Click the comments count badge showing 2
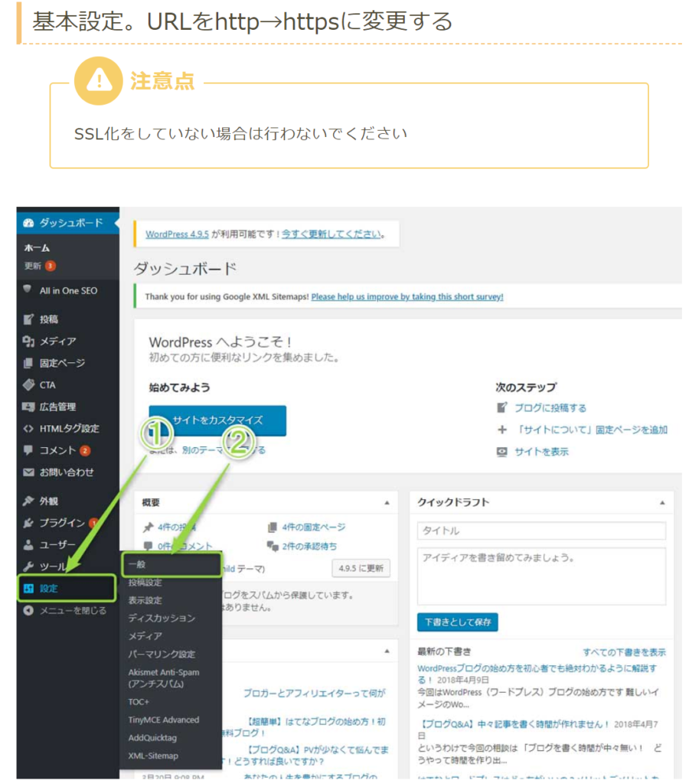The image size is (689, 784). click(x=85, y=450)
